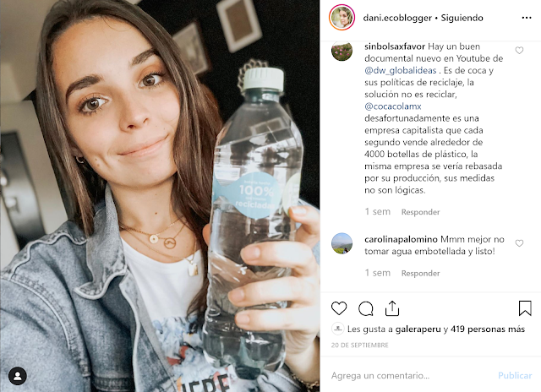The width and height of the screenshot is (541, 392).
Task: Show tagged people icon on the photo
Action: click(18, 376)
